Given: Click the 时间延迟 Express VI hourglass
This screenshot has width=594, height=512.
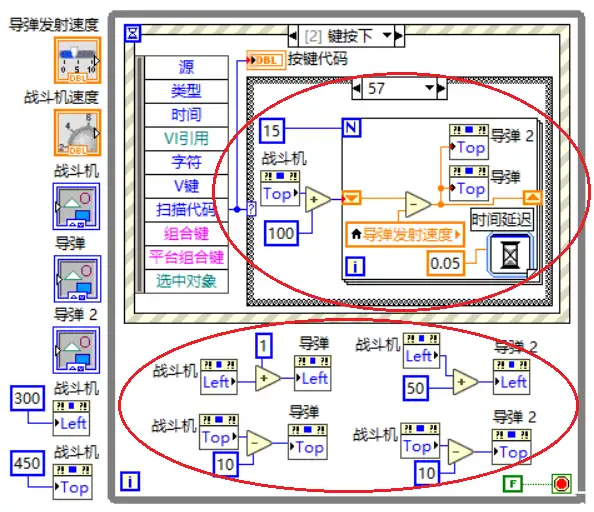Looking at the screenshot, I should pos(511,256).
